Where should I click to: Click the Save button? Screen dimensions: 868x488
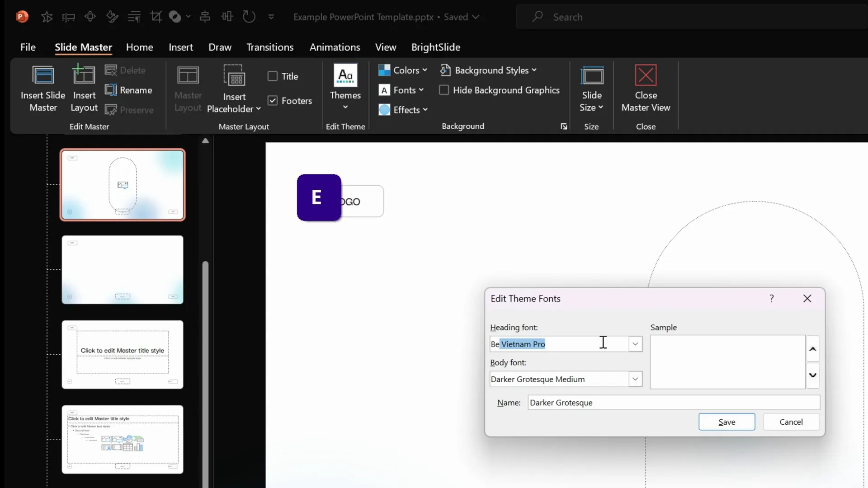726,422
